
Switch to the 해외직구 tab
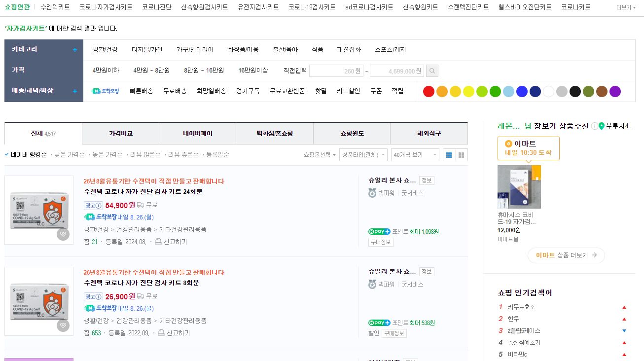click(429, 133)
